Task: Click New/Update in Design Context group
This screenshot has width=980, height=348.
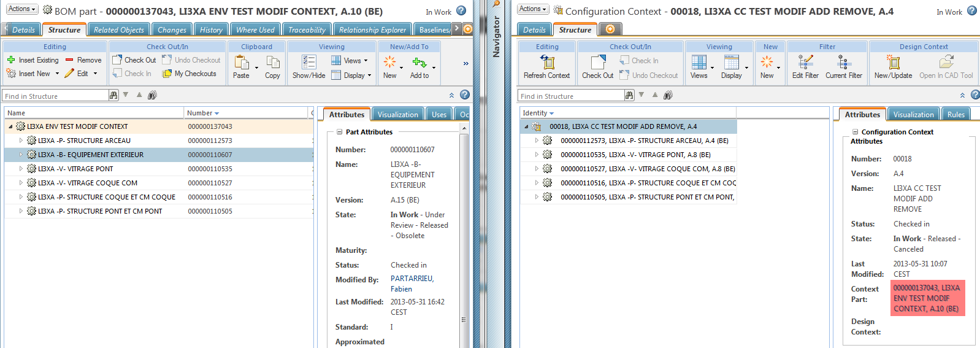Action: click(x=893, y=67)
